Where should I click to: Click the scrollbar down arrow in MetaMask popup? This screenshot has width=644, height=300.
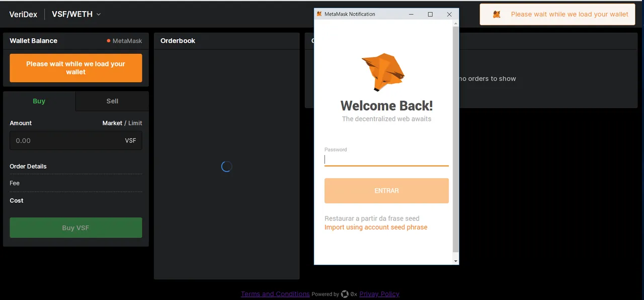click(x=456, y=261)
